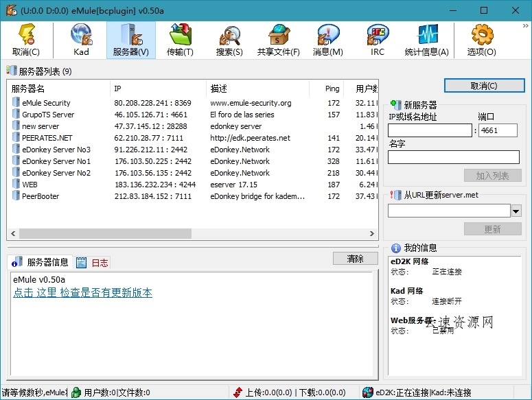The height and width of the screenshot is (400, 532).
Task: Click the update server.met from URL icon
Action: tap(396, 195)
